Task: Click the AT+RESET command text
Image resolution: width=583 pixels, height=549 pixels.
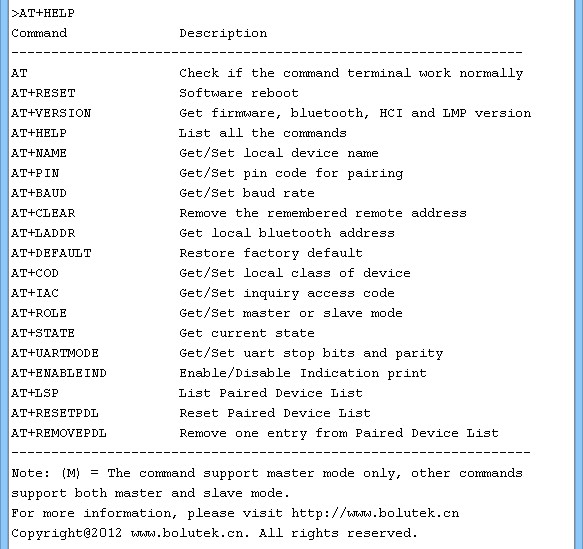Action: coord(43,93)
